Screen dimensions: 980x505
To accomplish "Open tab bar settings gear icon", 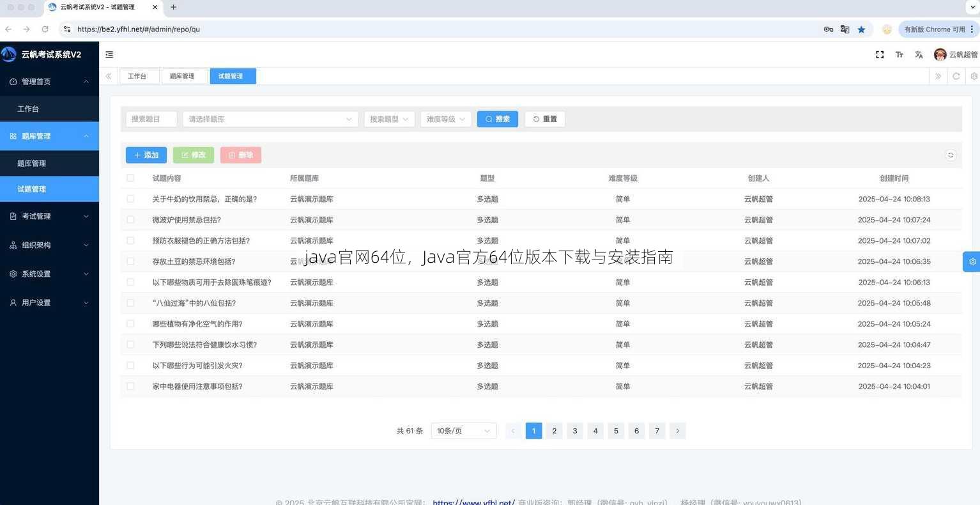I will coord(974,76).
